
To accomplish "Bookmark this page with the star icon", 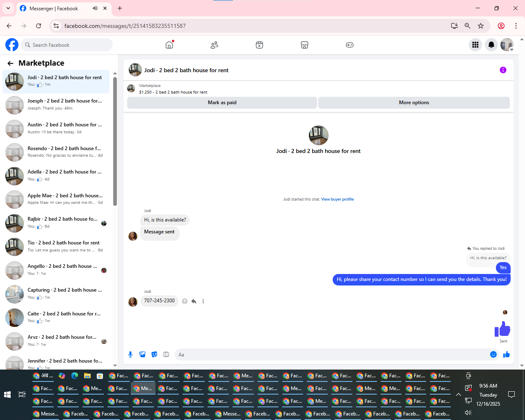I will (x=481, y=26).
